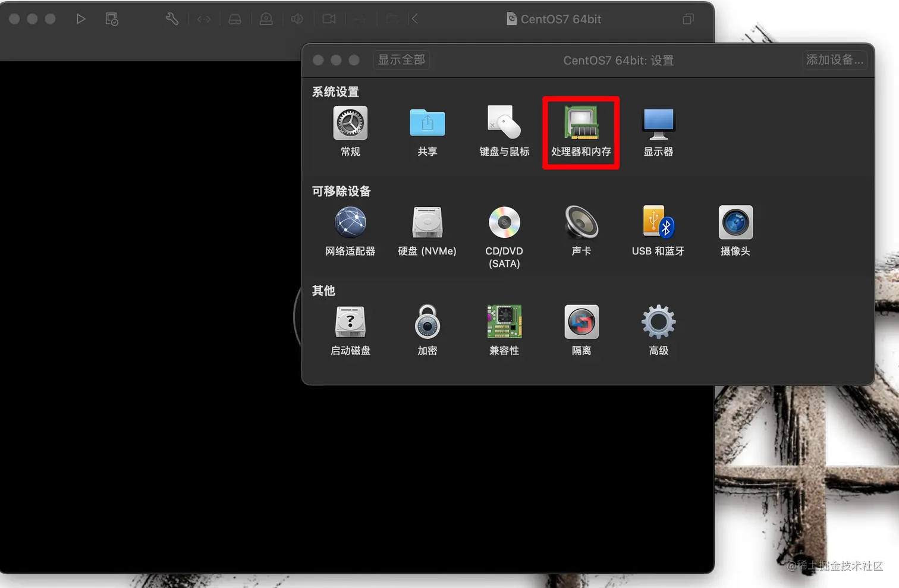
Task: Open the 高级 advanced settings
Action: (x=658, y=331)
